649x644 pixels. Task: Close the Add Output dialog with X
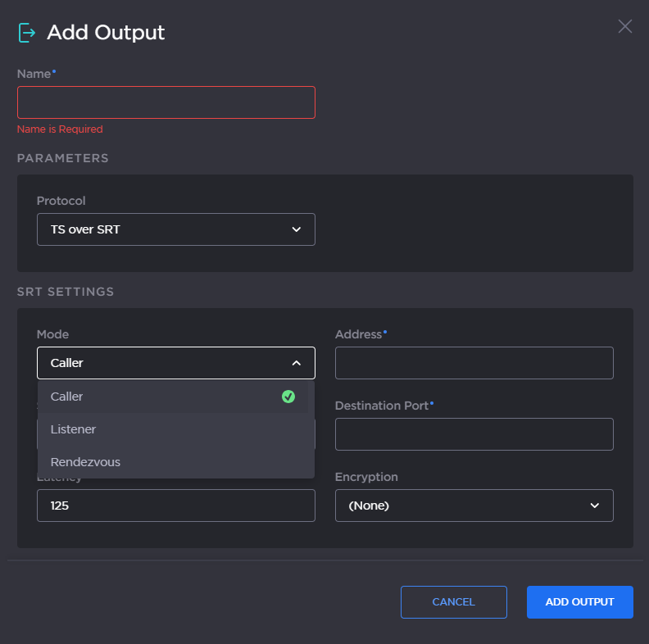tap(624, 26)
